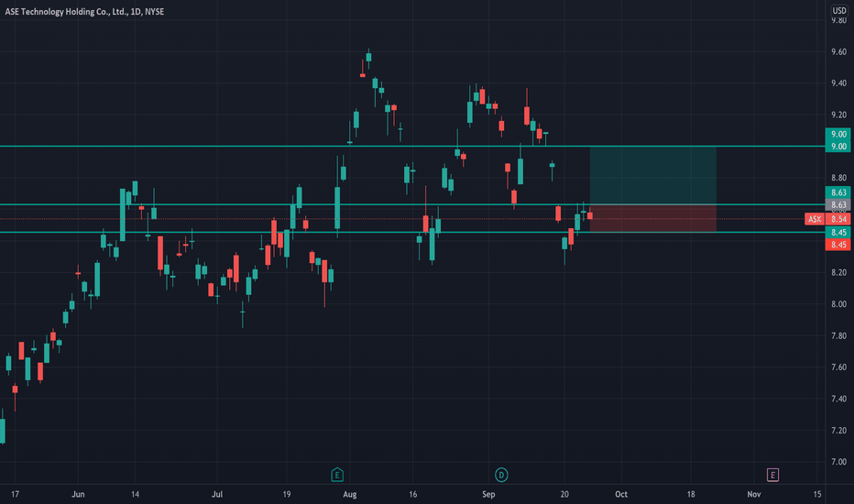Click the red stop-loss zone of long position
This screenshot has width=854, height=504.
[x=652, y=218]
